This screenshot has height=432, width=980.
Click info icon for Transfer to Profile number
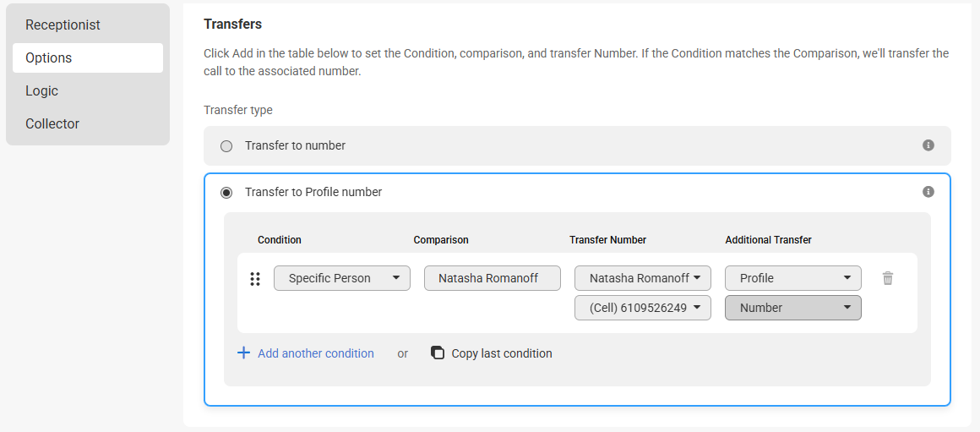928,191
